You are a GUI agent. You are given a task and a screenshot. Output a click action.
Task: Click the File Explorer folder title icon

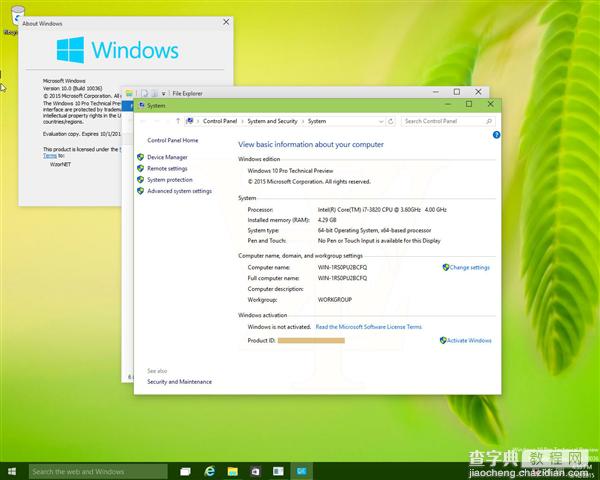pos(129,93)
